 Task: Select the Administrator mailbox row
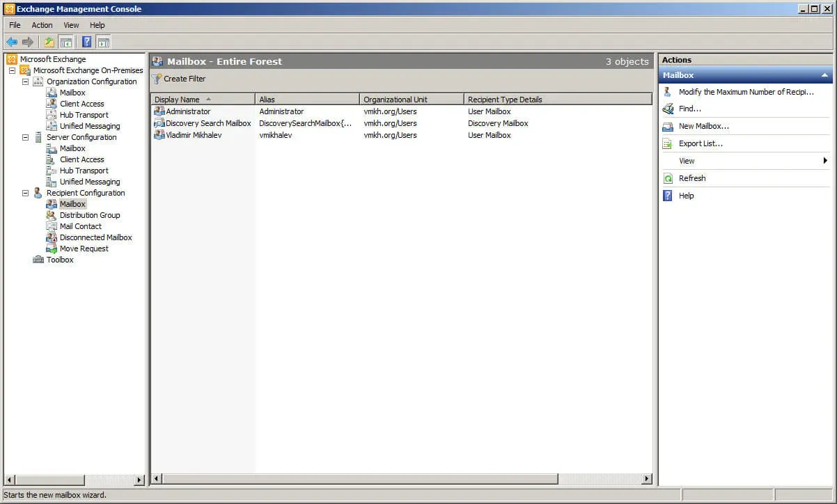(x=401, y=111)
